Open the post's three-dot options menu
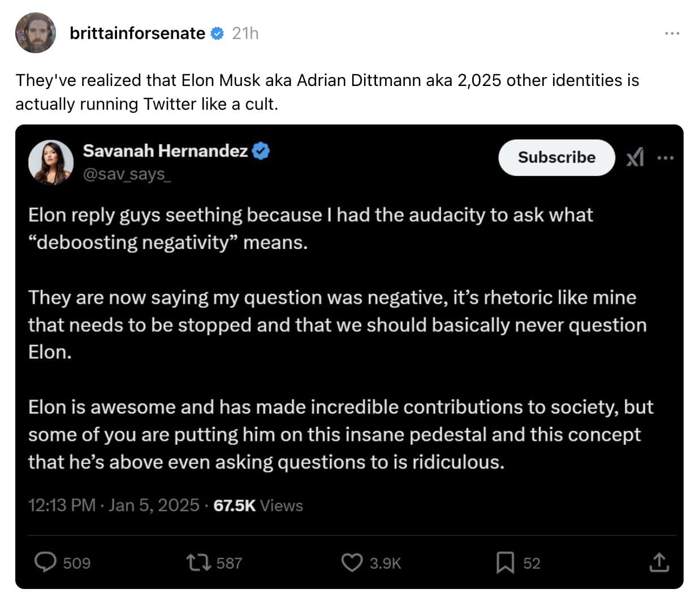Image resolution: width=700 pixels, height=602 pixels. 672,33
